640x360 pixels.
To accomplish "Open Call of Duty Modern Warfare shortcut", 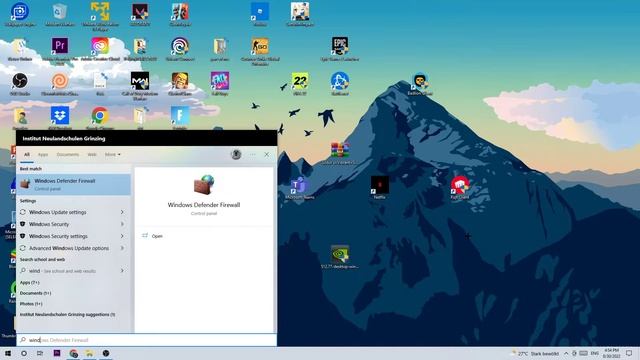I will [140, 86].
